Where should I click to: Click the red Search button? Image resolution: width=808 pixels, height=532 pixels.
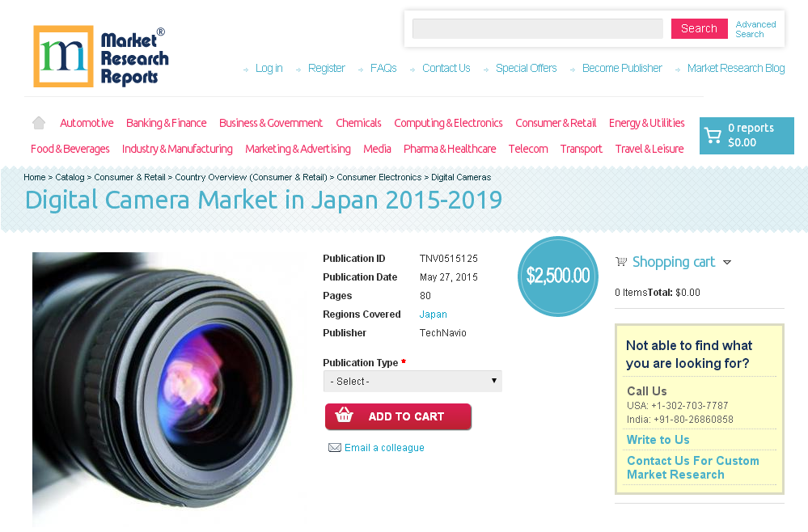(x=699, y=27)
